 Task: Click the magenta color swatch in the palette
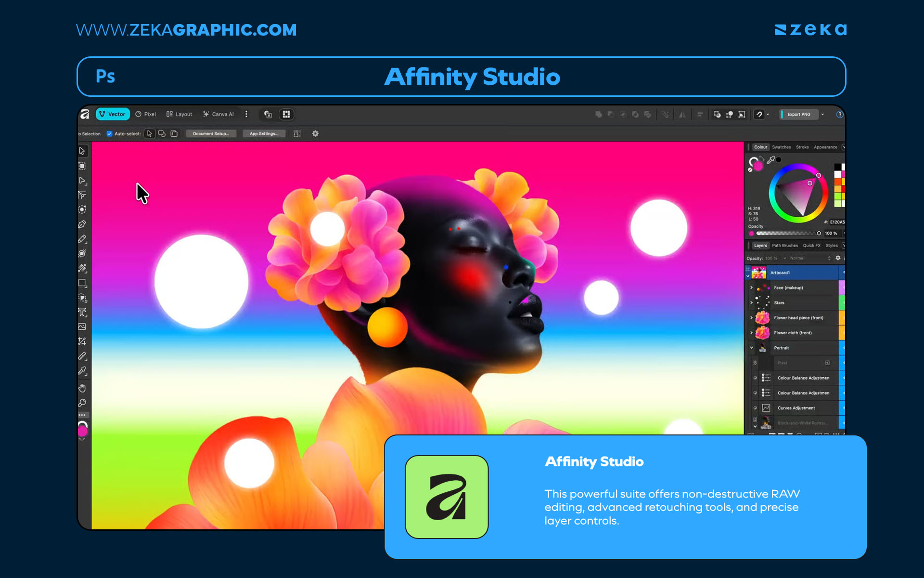coord(844,173)
